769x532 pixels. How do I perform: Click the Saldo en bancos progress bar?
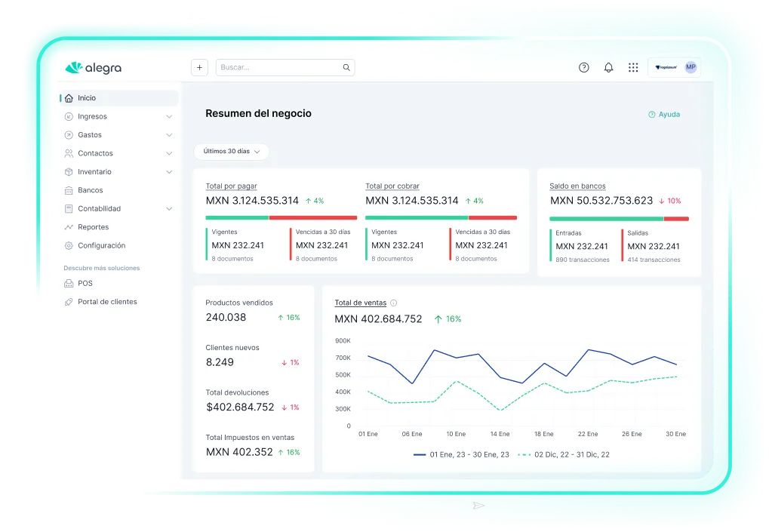point(619,219)
